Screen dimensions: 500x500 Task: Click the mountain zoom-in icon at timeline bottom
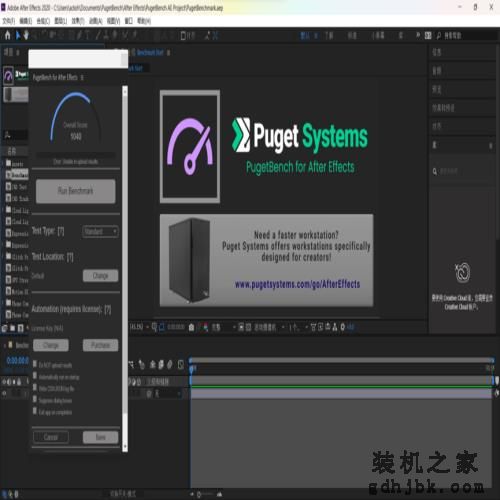[220, 494]
